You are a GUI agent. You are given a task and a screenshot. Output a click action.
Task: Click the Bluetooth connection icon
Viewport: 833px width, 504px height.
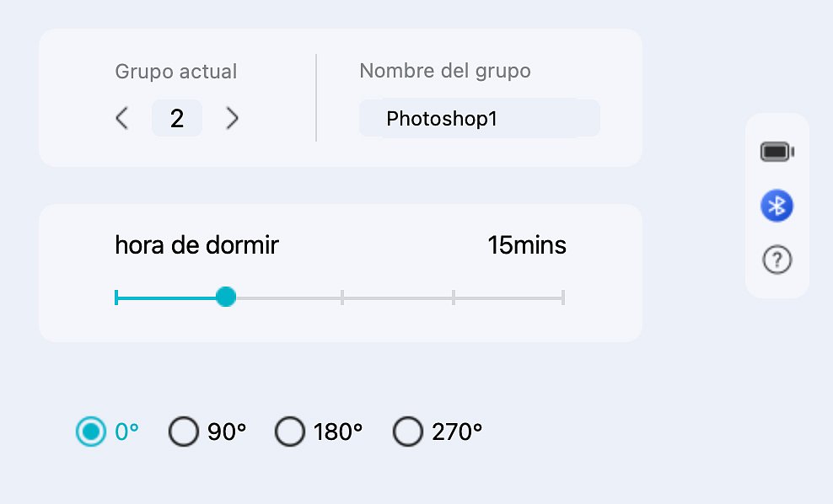pyautogui.click(x=777, y=206)
